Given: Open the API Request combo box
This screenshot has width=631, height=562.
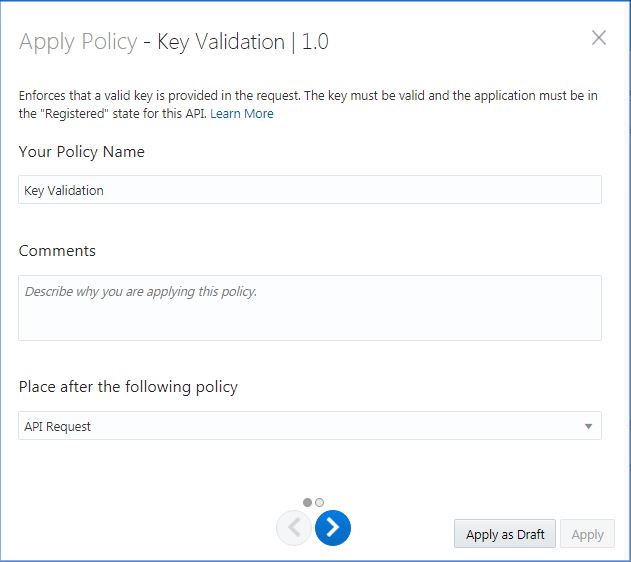Looking at the screenshot, I should [300, 426].
